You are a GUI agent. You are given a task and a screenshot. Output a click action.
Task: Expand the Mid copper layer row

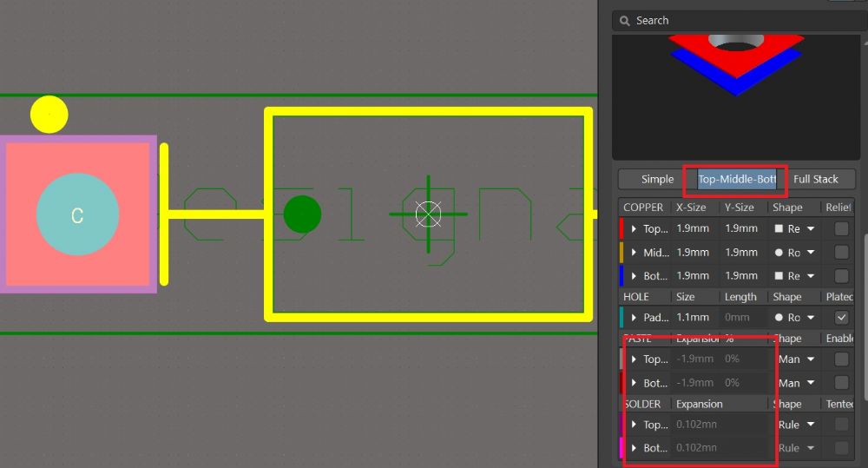point(635,253)
